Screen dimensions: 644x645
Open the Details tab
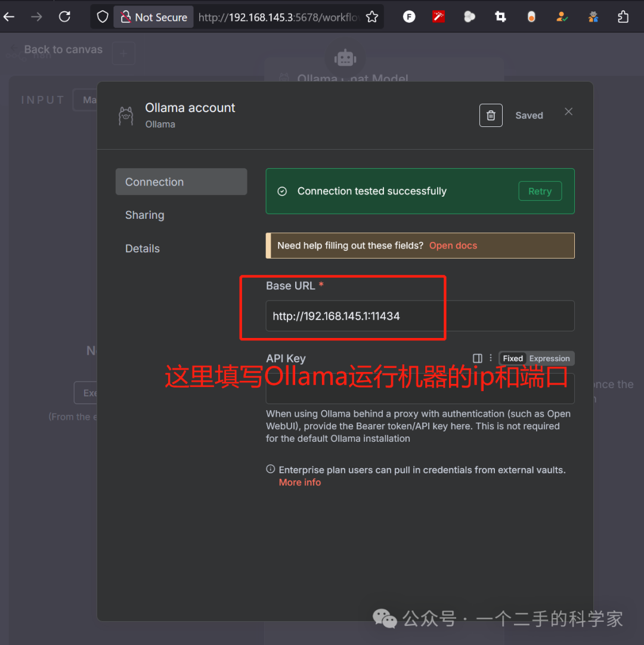pyautogui.click(x=143, y=249)
